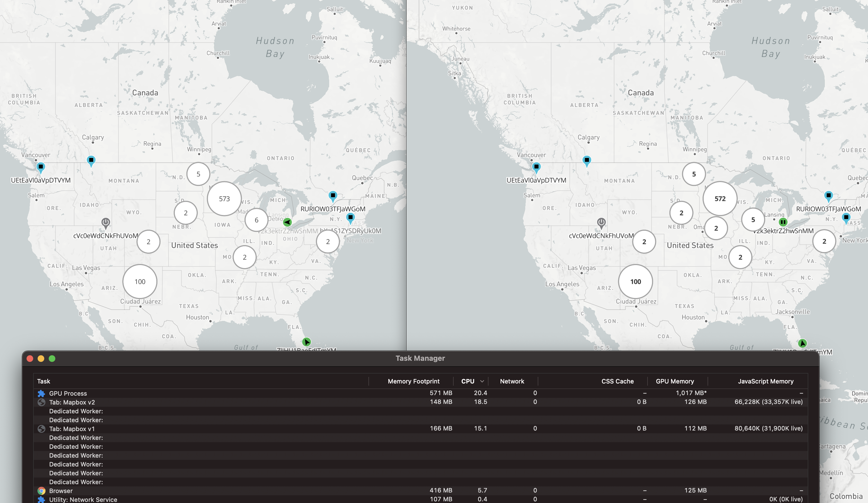Open 5 cluster near N.D., right map

click(694, 174)
